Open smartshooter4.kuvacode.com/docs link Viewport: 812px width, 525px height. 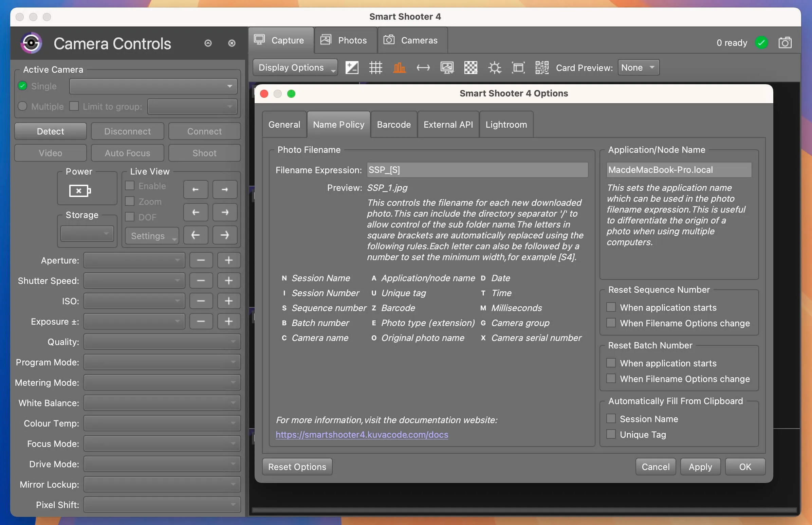362,435
